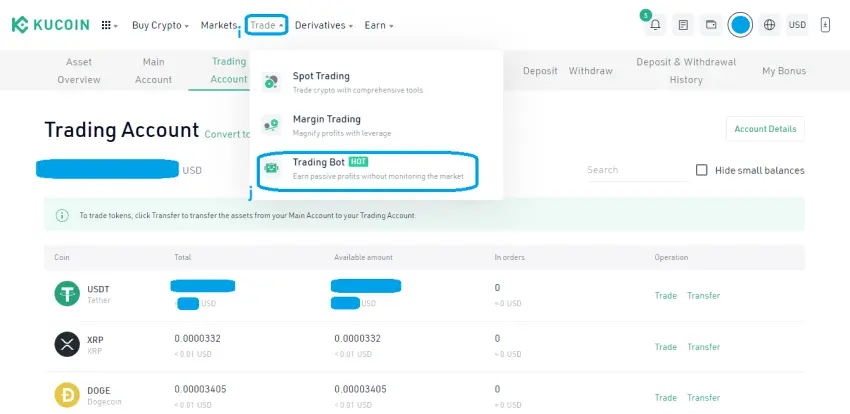The width and height of the screenshot is (850, 414).
Task: Expand the Derivatives dropdown
Action: click(324, 25)
